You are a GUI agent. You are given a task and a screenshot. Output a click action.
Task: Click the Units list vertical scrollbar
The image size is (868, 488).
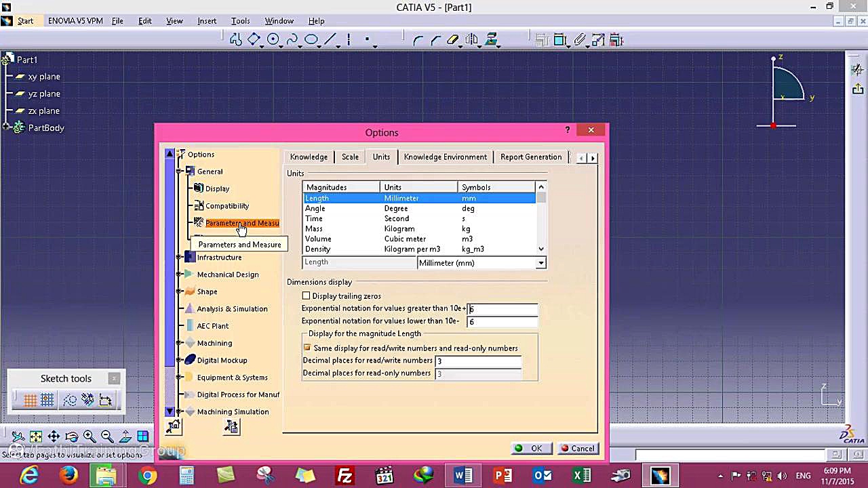pos(540,218)
